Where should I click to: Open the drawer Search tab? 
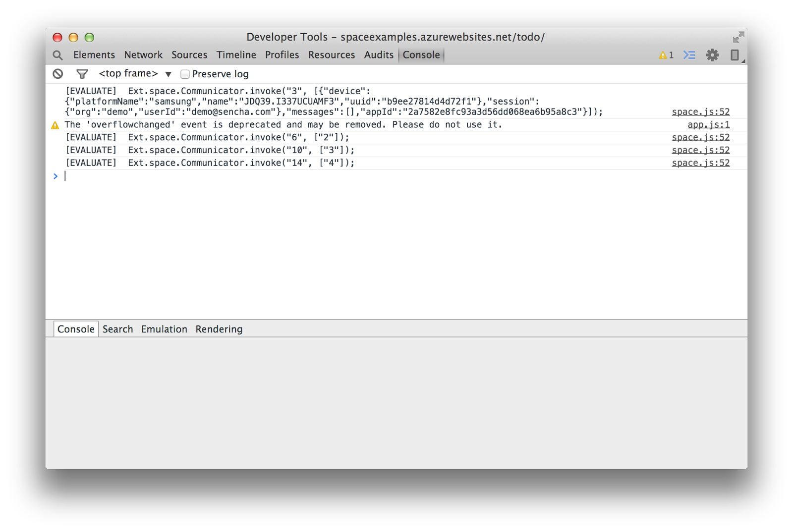pos(118,329)
